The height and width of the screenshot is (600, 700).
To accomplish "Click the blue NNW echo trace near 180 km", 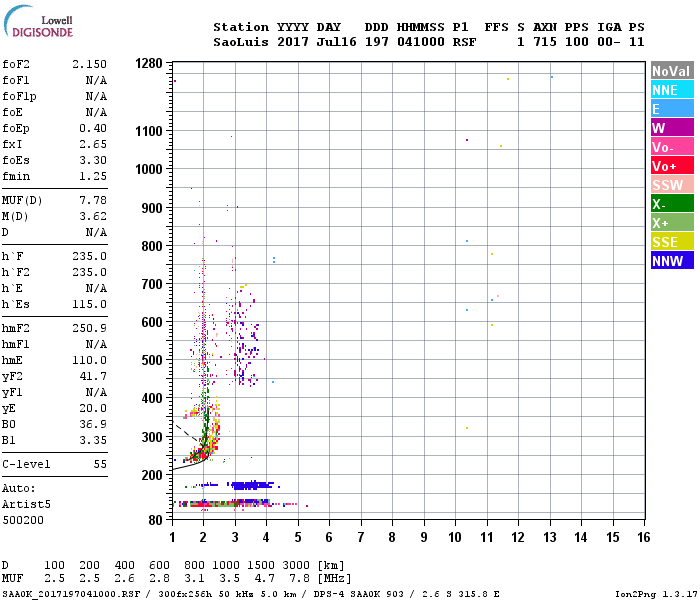I will (x=252, y=485).
